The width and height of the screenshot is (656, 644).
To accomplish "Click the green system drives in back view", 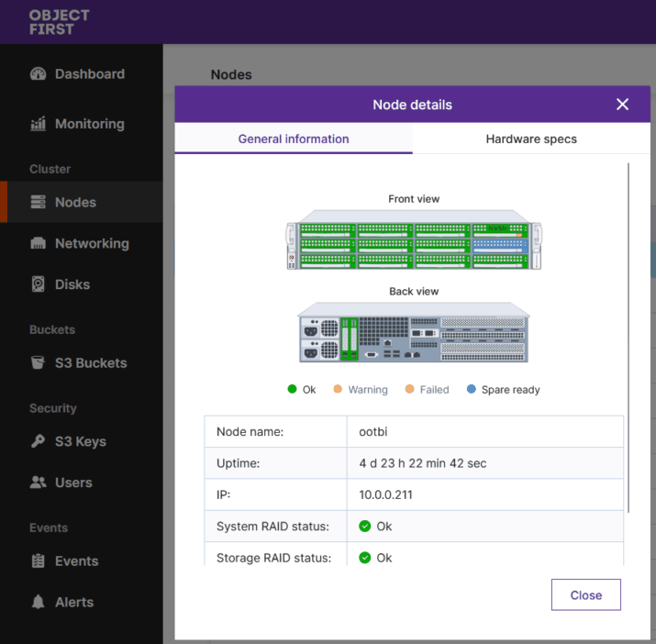I will [x=350, y=339].
